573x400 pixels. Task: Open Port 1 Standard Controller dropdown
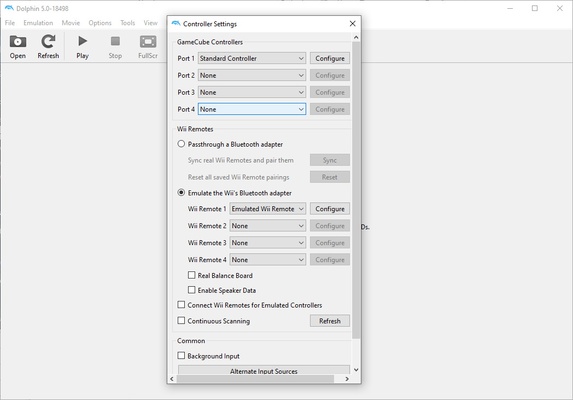pyautogui.click(x=252, y=58)
